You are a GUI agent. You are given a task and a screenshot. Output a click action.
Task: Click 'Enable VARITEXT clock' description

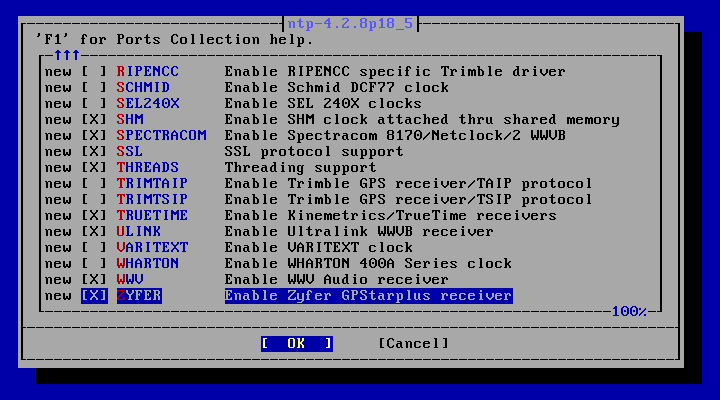(x=319, y=248)
